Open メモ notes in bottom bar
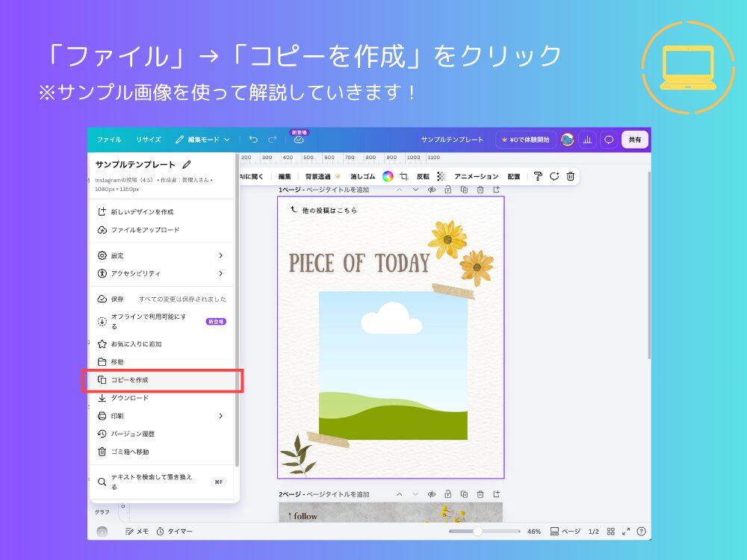Viewport: 747px width, 560px height. (137, 532)
